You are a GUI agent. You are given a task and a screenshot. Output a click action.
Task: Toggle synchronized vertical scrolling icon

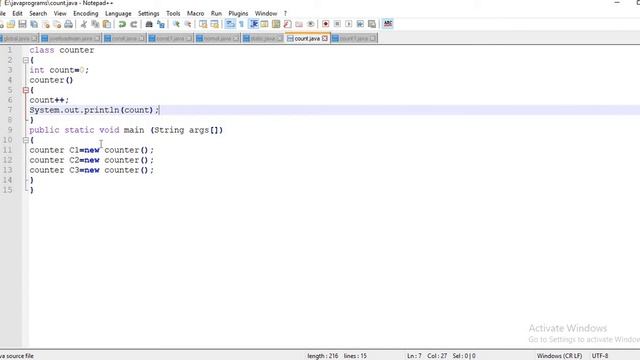[203, 24]
